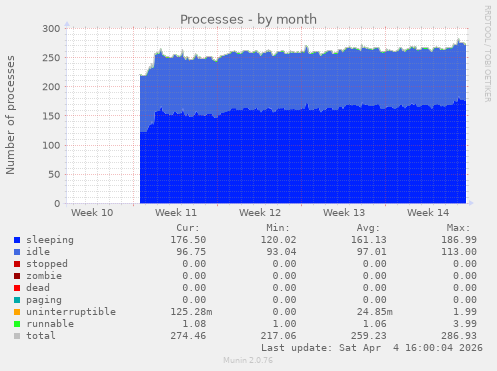Viewport: 497px width, 371px height.
Task: Click idle maximum value 113.00
Action: pyautogui.click(x=459, y=252)
